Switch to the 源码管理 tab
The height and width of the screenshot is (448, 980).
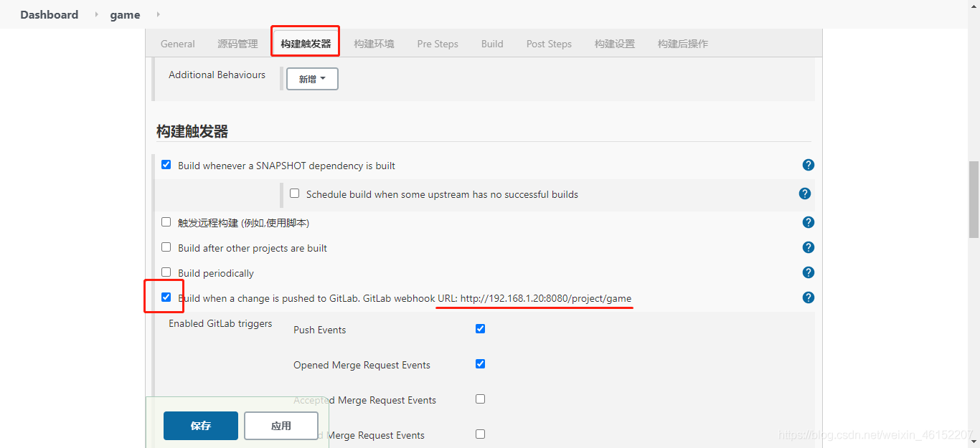[237, 44]
